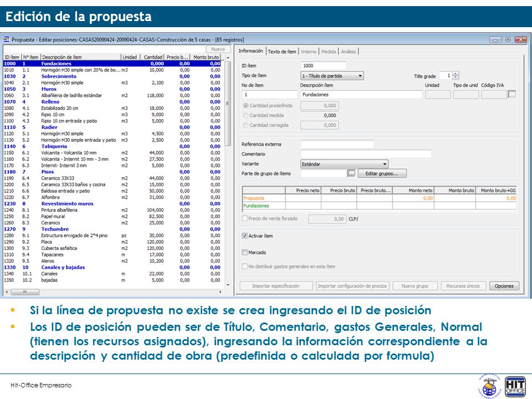Screen dimensions: 532x399
Task: Click the HIT window icon in title bar
Action: 7,39
